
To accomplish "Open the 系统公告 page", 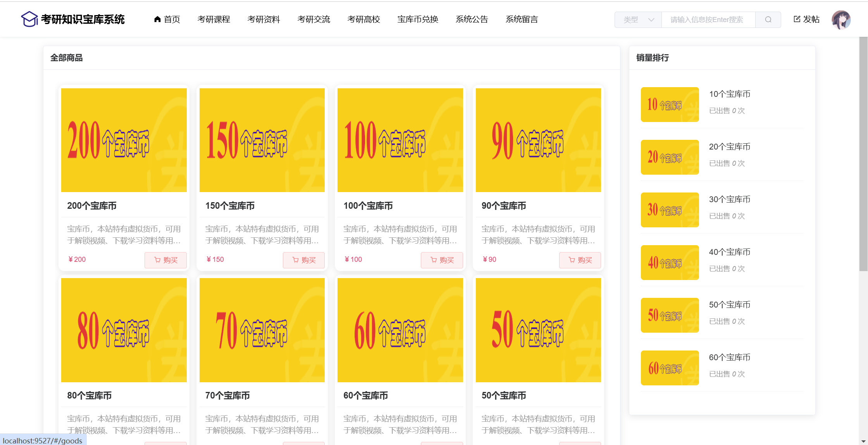I will coord(472,19).
